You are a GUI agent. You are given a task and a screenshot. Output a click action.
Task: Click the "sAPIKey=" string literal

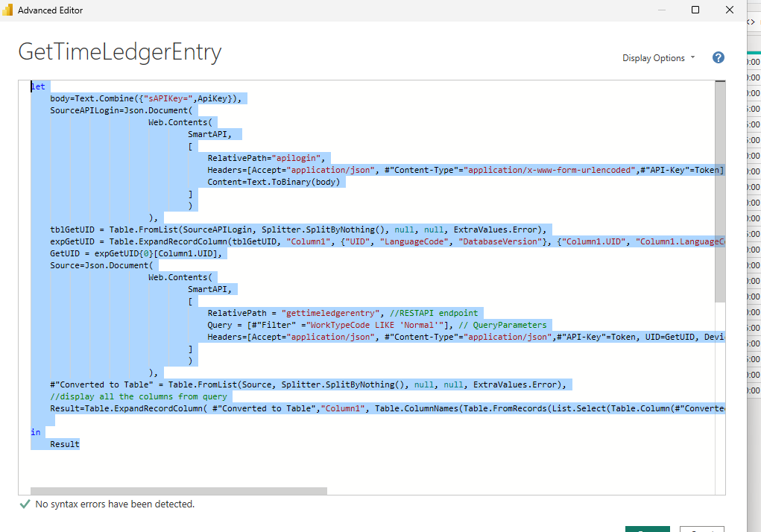tap(168, 98)
